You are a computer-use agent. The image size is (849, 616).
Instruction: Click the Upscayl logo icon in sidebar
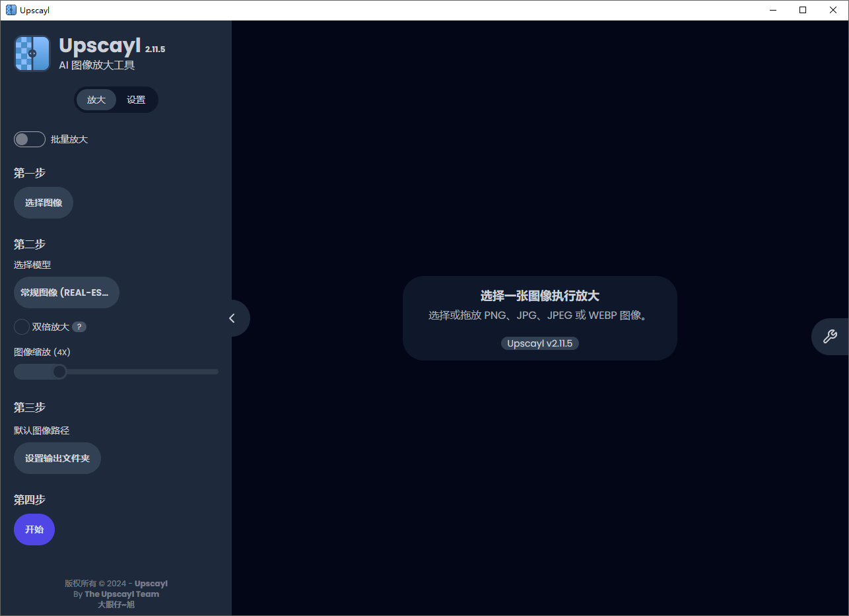[x=32, y=53]
